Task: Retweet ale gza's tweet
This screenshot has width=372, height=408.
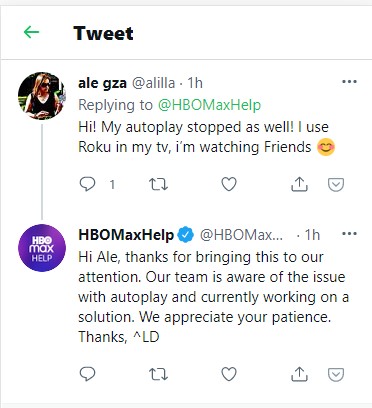Action: (158, 184)
